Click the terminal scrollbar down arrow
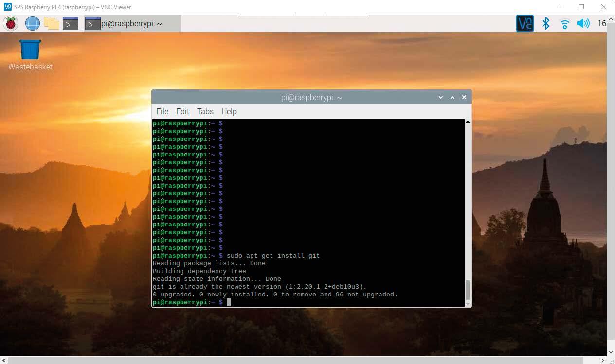615x364 pixels. [468, 304]
